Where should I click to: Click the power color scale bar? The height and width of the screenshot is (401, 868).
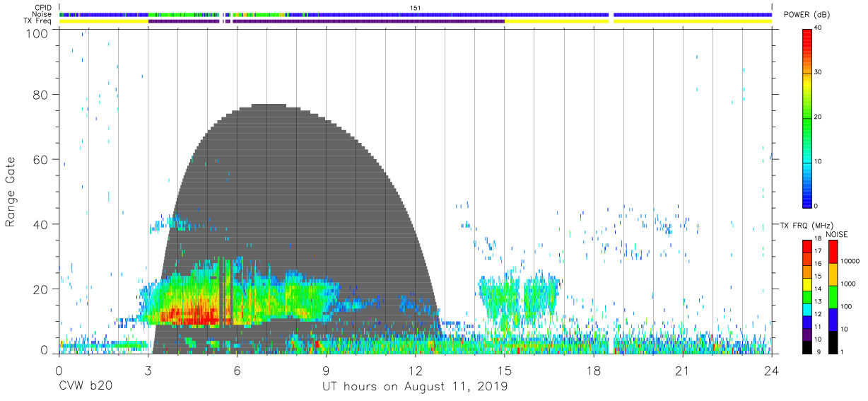point(807,117)
